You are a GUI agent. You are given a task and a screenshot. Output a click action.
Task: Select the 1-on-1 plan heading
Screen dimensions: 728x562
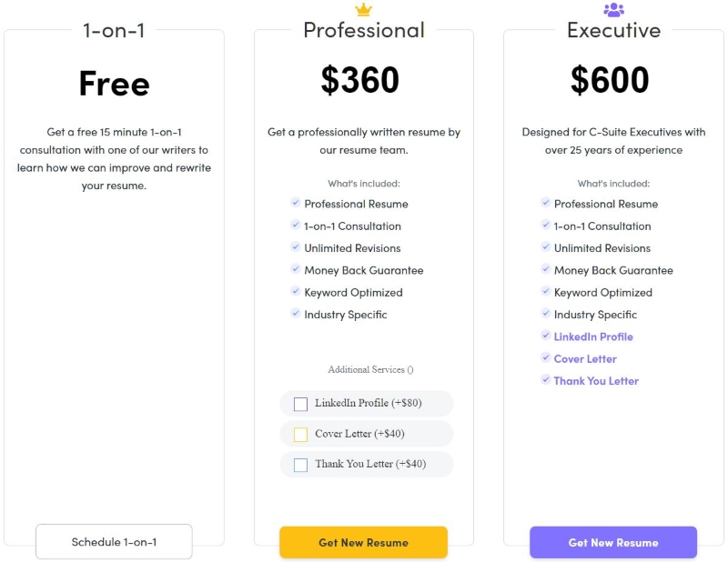tap(114, 31)
